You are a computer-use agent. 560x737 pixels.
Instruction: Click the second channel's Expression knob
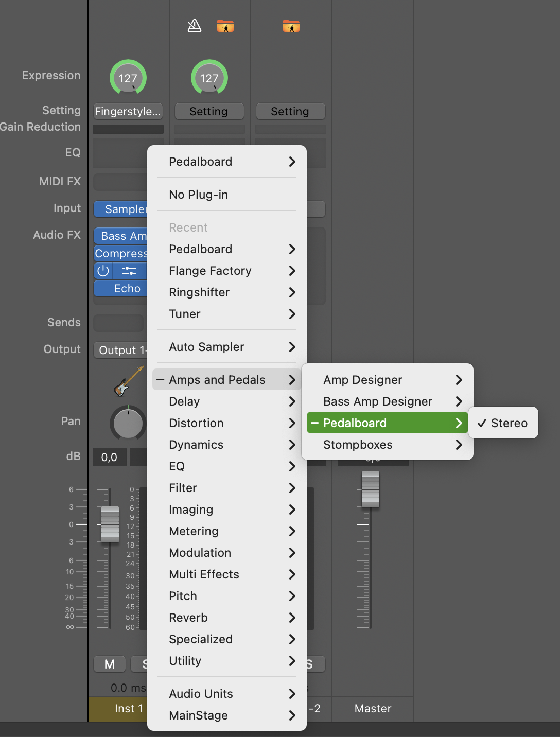tap(209, 78)
